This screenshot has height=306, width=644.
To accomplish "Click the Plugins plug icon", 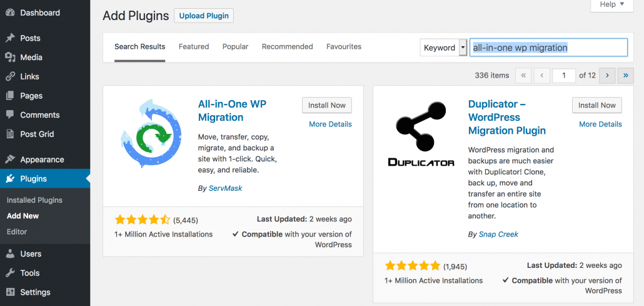I will 10,179.
